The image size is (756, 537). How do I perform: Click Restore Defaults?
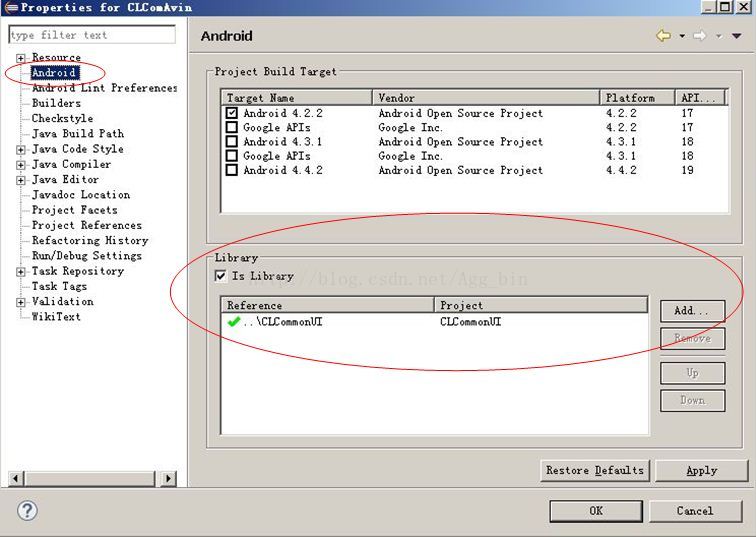pos(594,470)
